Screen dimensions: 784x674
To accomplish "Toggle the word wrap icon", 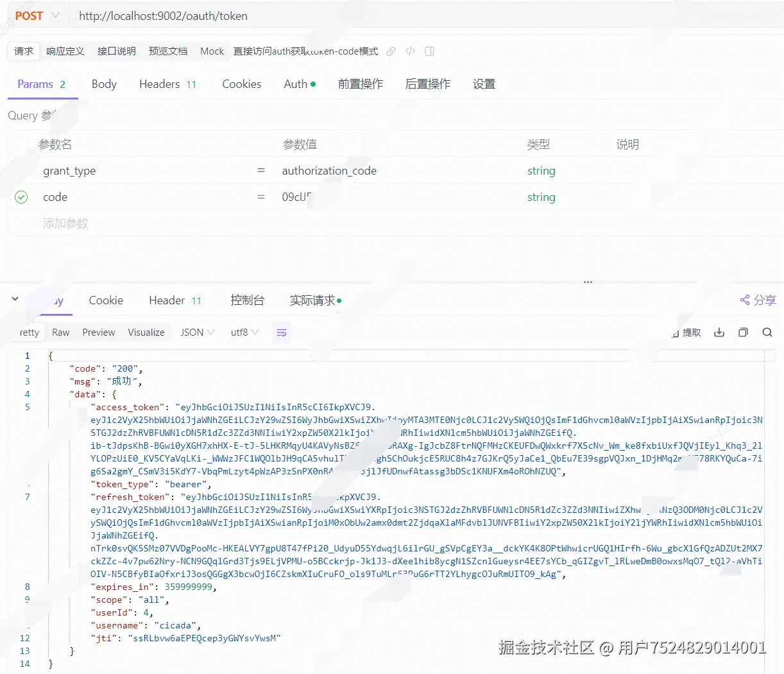I will coord(282,333).
